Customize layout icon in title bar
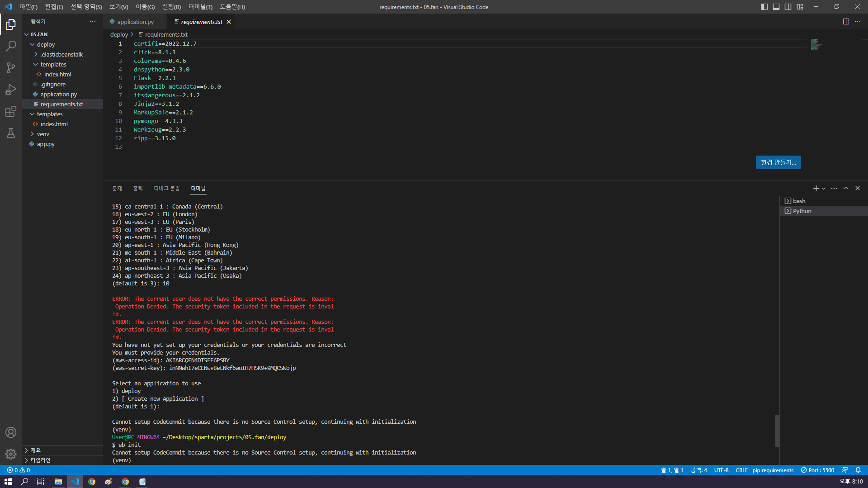 point(800,7)
